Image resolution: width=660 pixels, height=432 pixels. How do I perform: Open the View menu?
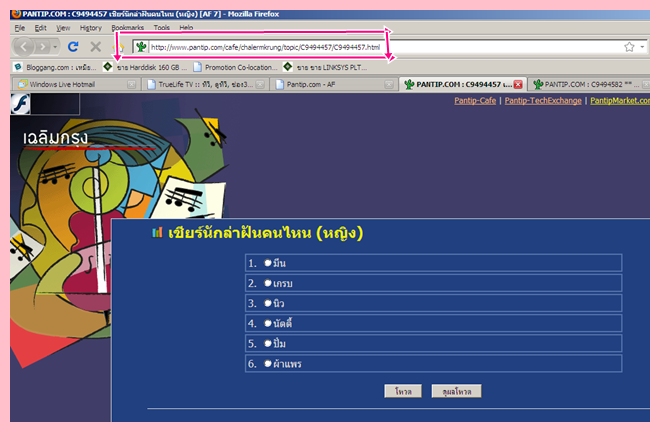63,28
